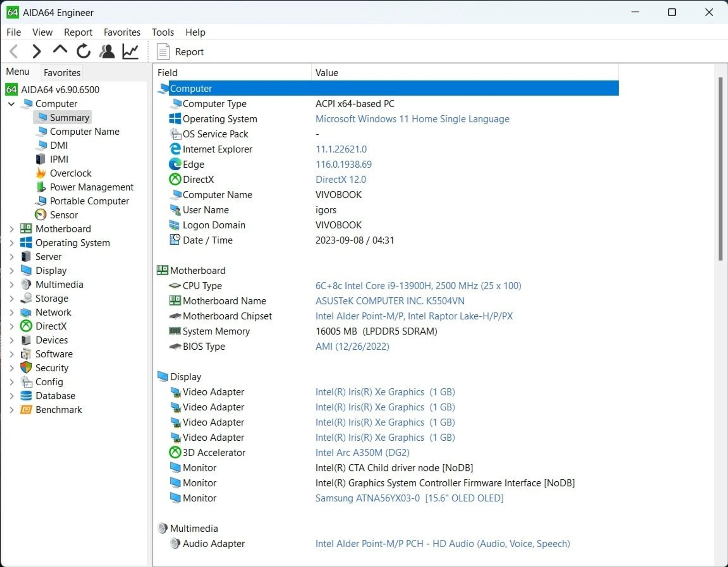Open the Intel Core i9-13900H CPU link
Image resolution: width=728 pixels, height=567 pixels.
pos(418,286)
